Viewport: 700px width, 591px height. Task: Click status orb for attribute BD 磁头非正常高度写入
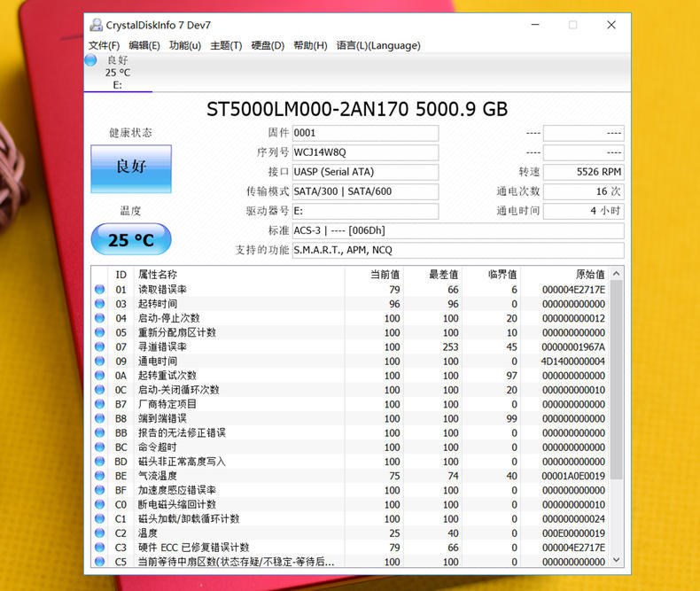99,461
